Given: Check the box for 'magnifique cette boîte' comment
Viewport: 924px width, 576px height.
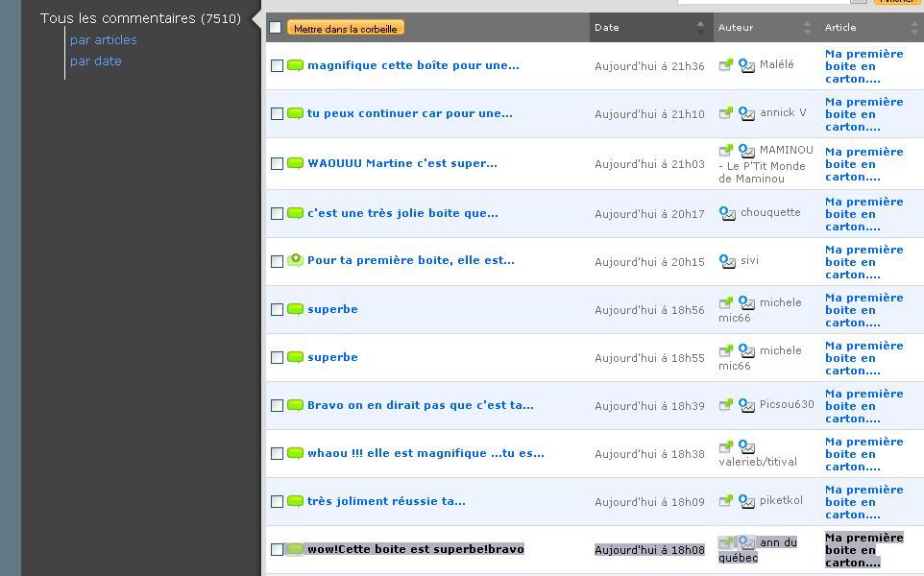Looking at the screenshot, I should click(x=277, y=66).
